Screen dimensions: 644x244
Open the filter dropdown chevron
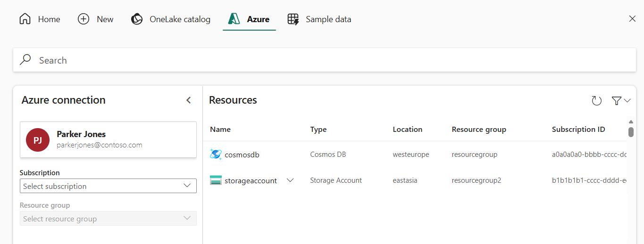coord(627,100)
